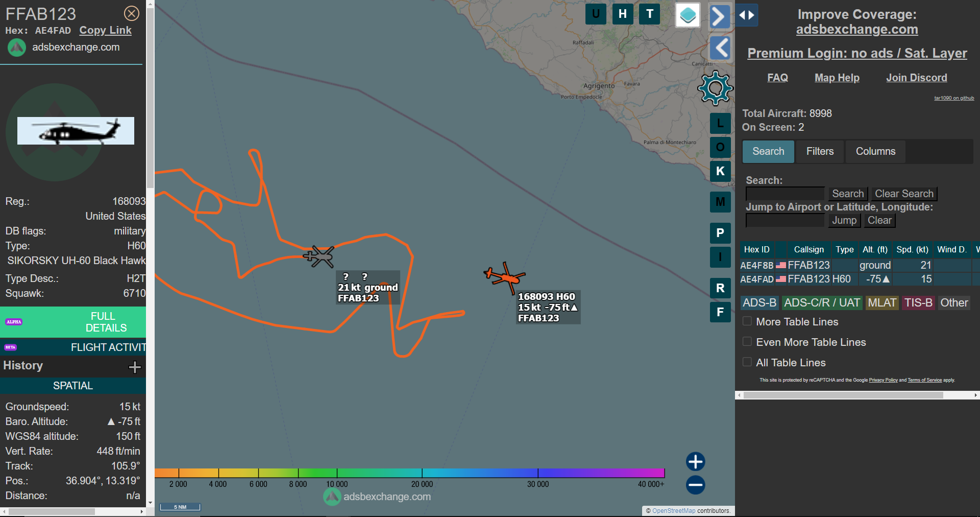Toggle Other source filter

(x=954, y=303)
